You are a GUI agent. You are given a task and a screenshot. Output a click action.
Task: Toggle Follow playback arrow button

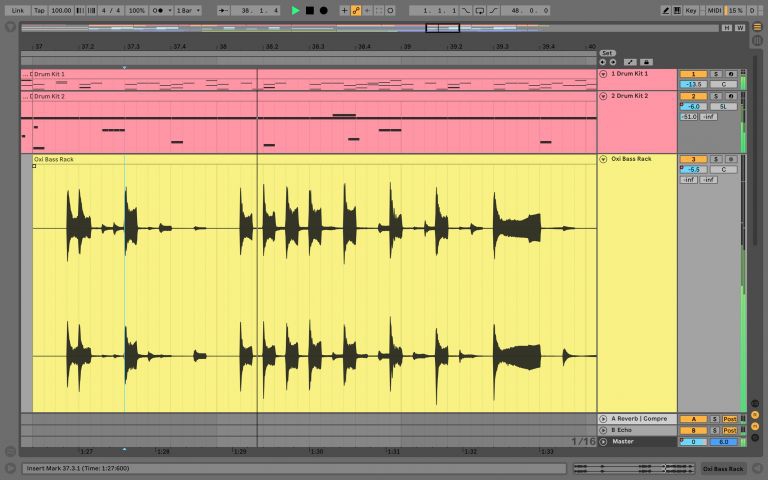pyautogui.click(x=223, y=10)
